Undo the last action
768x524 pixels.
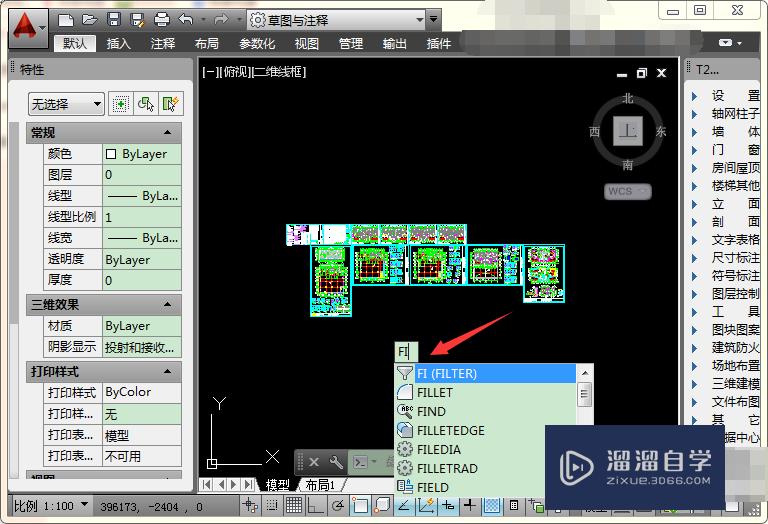coord(186,20)
